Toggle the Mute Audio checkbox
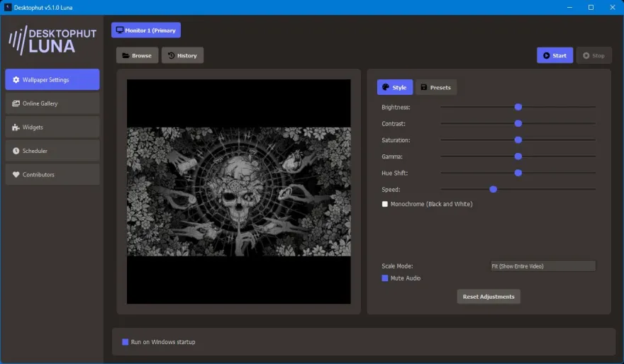The image size is (624, 364). [385, 278]
